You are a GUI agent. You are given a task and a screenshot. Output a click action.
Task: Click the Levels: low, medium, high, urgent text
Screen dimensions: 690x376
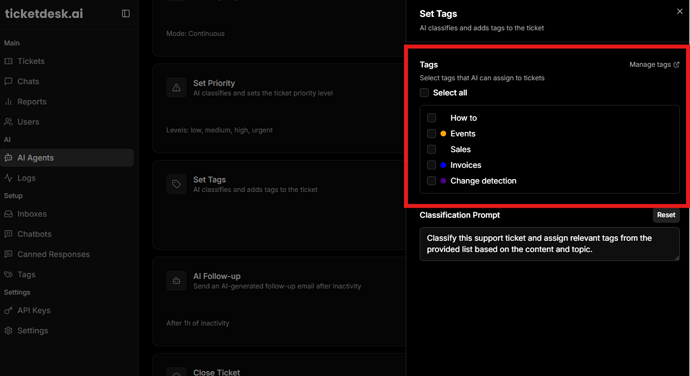220,130
